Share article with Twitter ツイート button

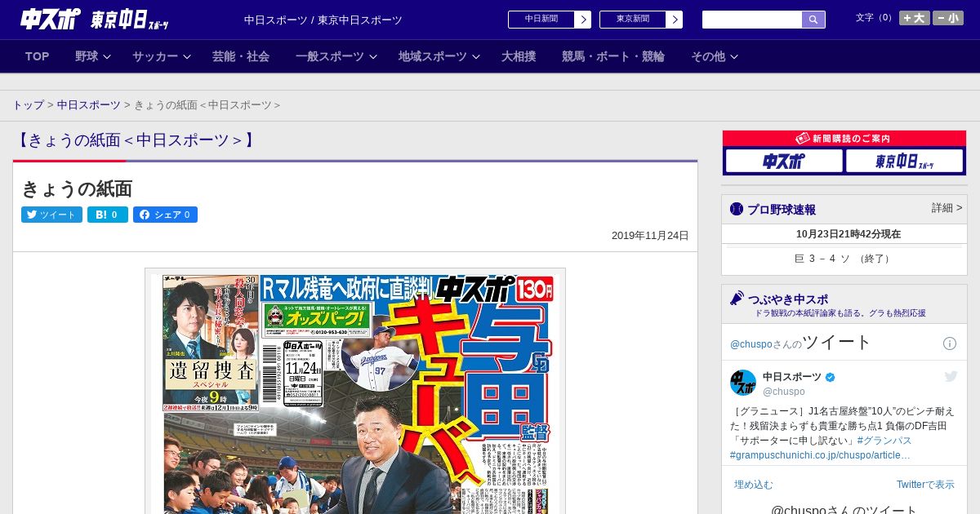51,215
